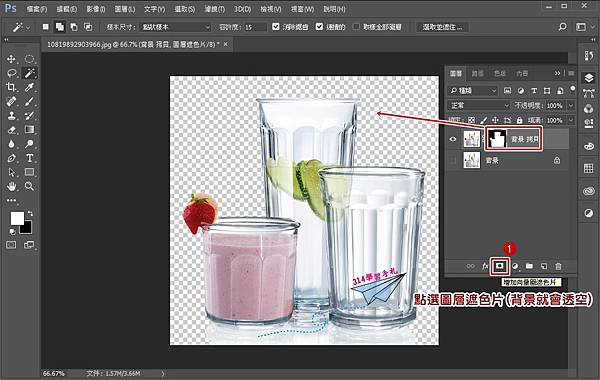600x380 pixels.
Task: Select the Pen tool
Action: tap(11, 158)
